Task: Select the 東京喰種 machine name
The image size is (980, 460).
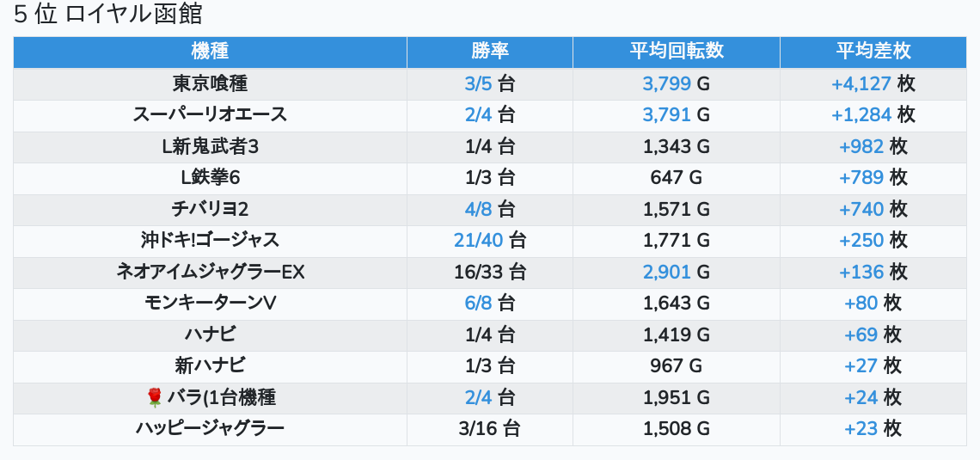Action: [210, 83]
